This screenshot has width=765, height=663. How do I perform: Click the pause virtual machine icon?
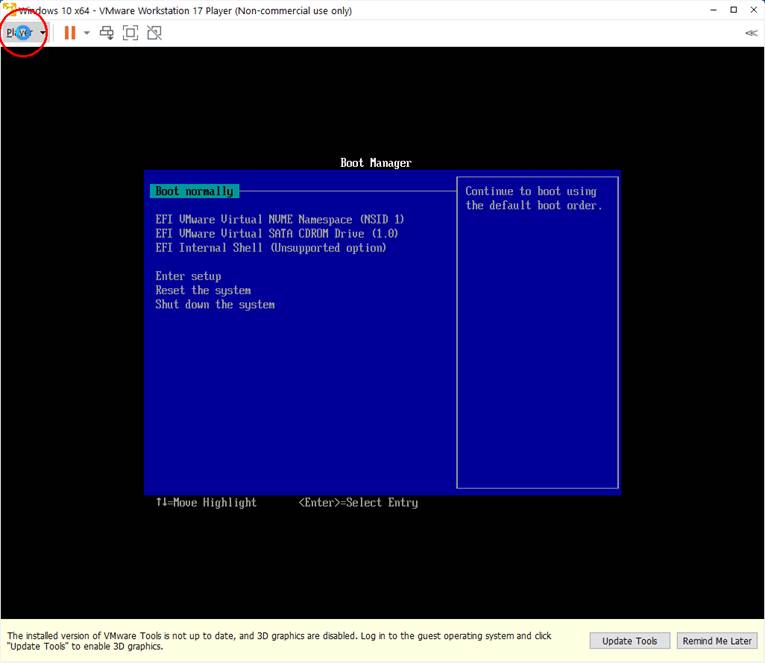pos(69,33)
